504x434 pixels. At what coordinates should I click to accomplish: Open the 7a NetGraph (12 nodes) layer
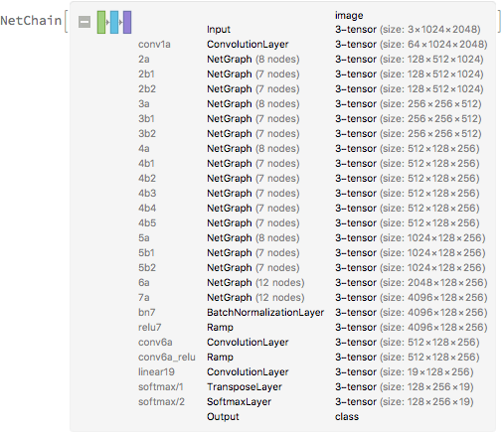pos(312,298)
